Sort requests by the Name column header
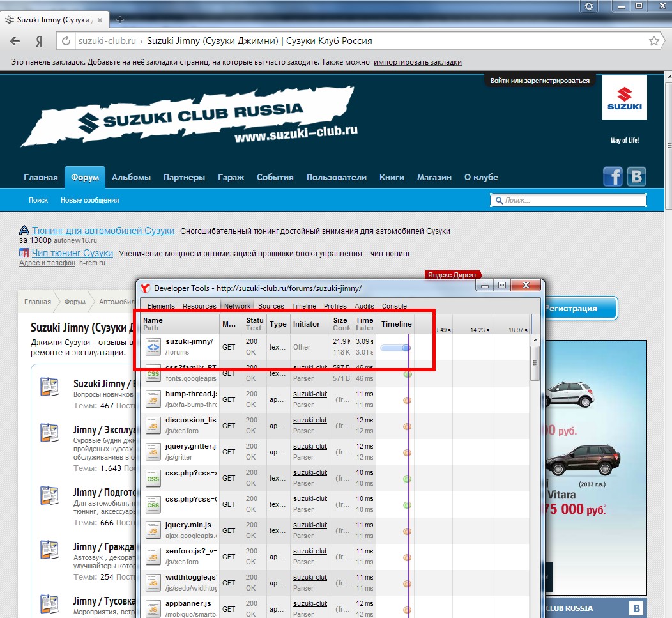 pyautogui.click(x=180, y=324)
